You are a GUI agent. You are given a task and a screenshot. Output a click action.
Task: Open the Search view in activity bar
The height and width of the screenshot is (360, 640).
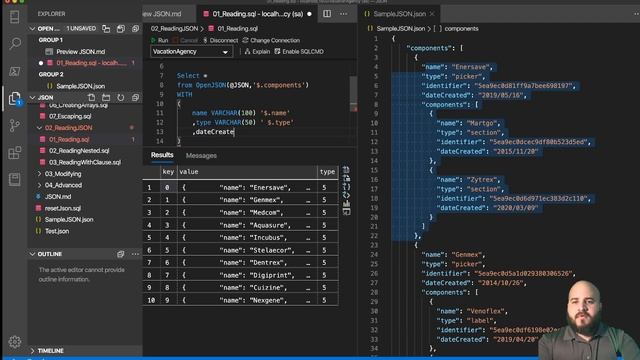(x=15, y=43)
